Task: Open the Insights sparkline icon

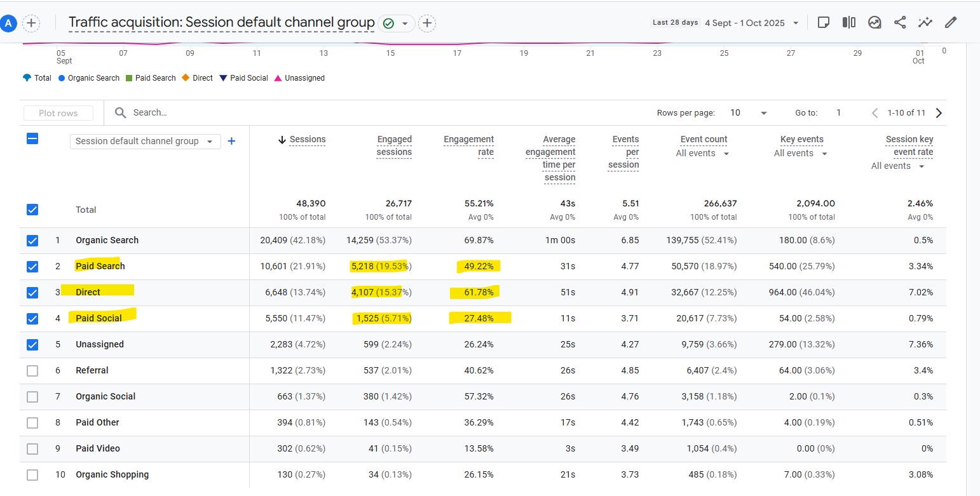Action: tap(925, 23)
